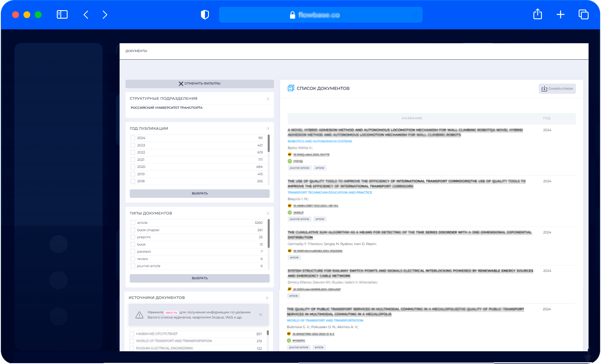Expand the ИСТОЧНИКИ ДОКУМЕНТОВ section chevron
Image resolution: width=601 pixels, height=364 pixels.
267,298
